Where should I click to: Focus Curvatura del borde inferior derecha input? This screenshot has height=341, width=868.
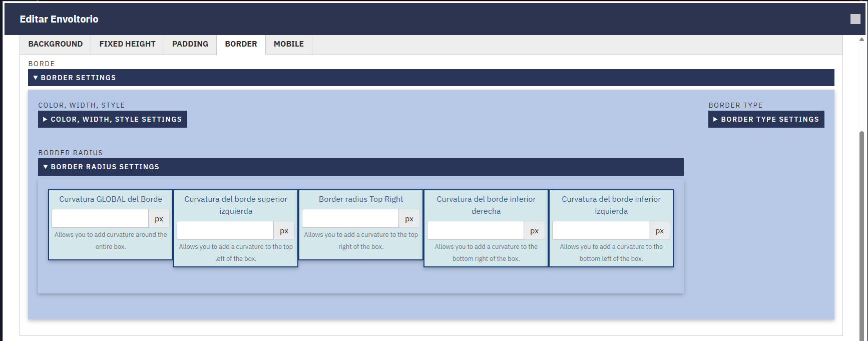pos(476,230)
